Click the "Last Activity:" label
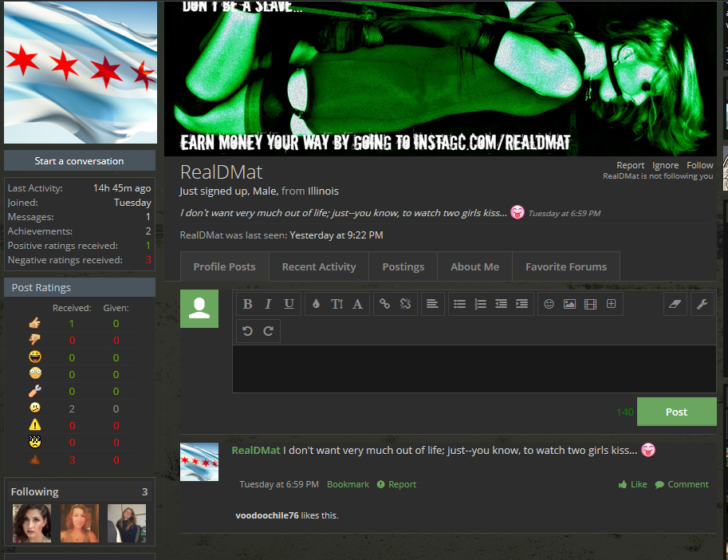The width and height of the screenshot is (728, 560). tap(35, 188)
